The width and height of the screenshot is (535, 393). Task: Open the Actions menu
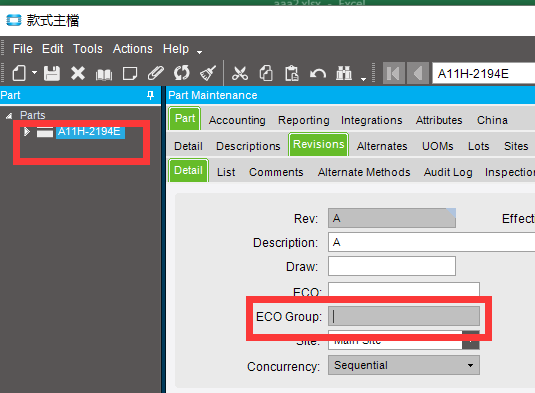[133, 49]
